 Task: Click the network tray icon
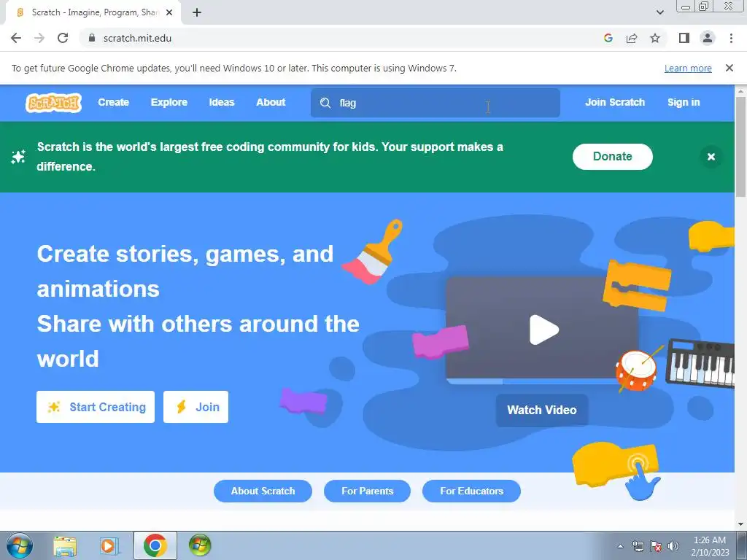638,546
